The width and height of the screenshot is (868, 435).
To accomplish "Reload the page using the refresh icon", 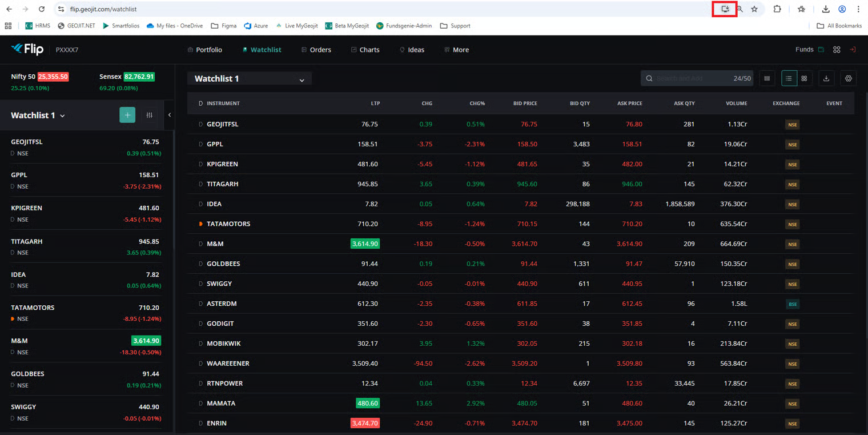I will pos(42,9).
